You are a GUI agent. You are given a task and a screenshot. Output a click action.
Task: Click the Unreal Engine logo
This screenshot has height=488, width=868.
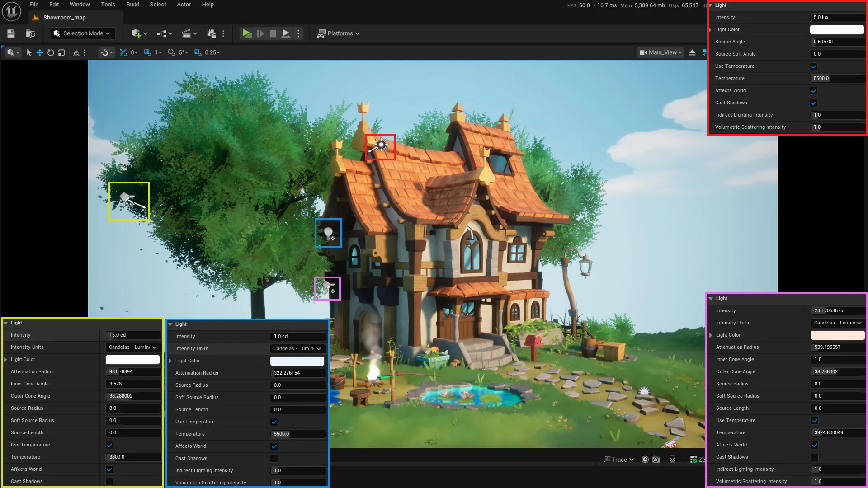click(11, 11)
